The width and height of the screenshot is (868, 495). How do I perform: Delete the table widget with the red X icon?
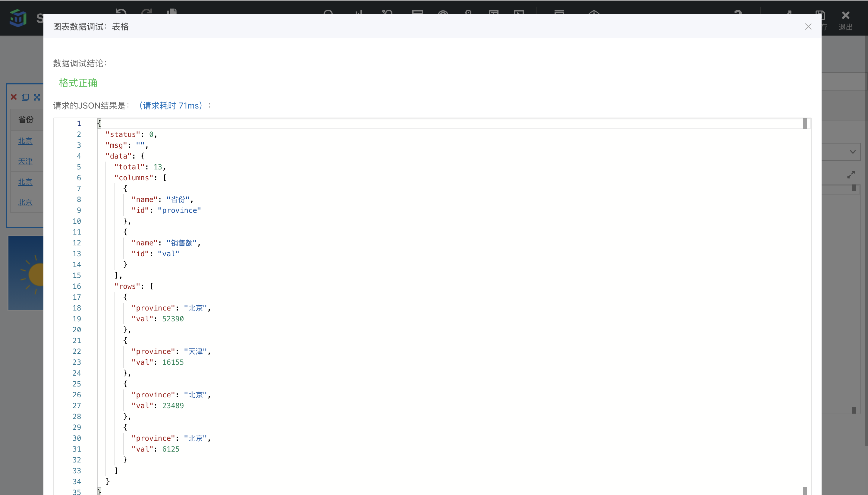(14, 97)
